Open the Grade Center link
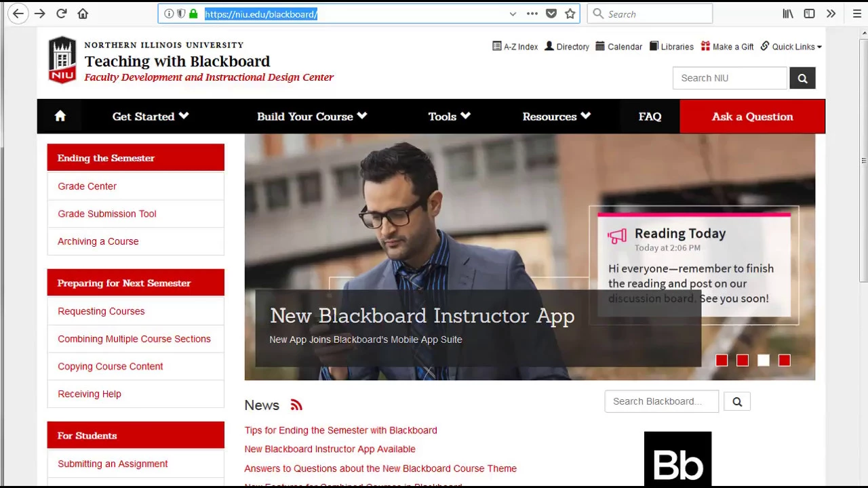 pos(87,186)
